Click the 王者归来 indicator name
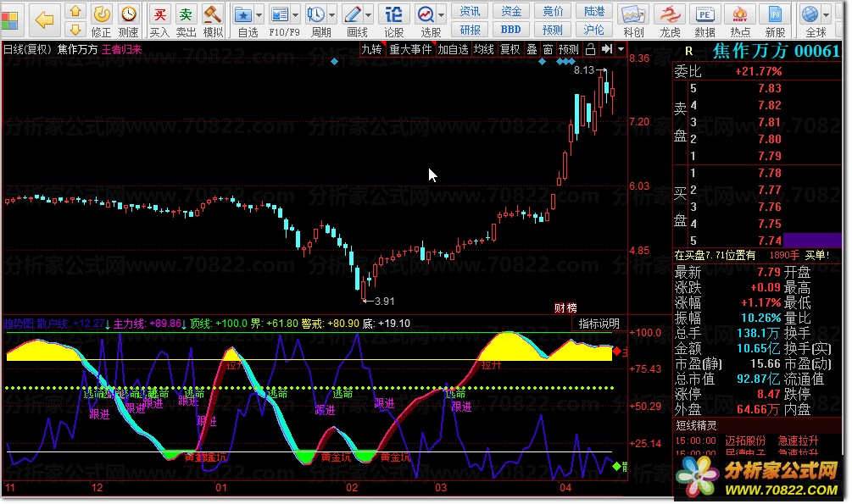The image size is (852, 504). 122,49
